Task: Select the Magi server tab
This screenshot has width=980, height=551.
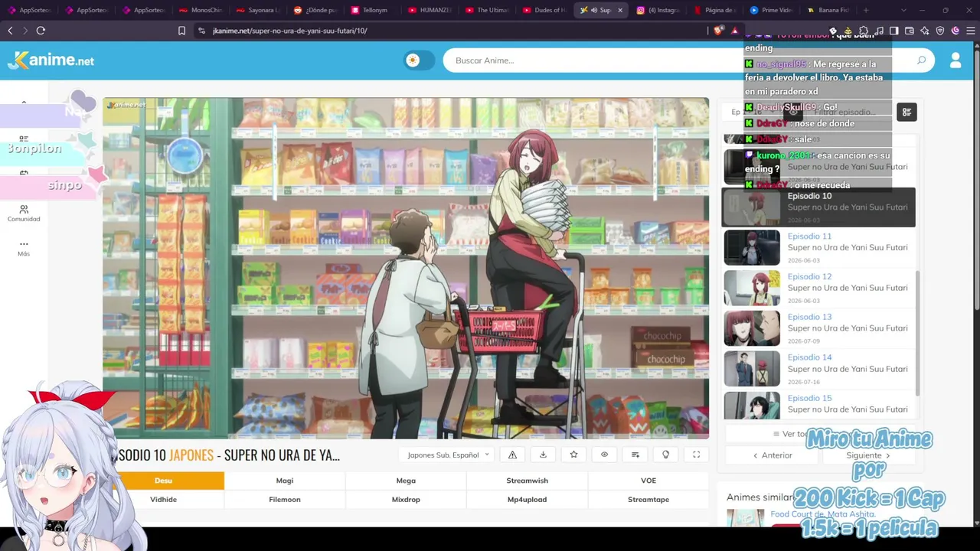Action: click(285, 481)
